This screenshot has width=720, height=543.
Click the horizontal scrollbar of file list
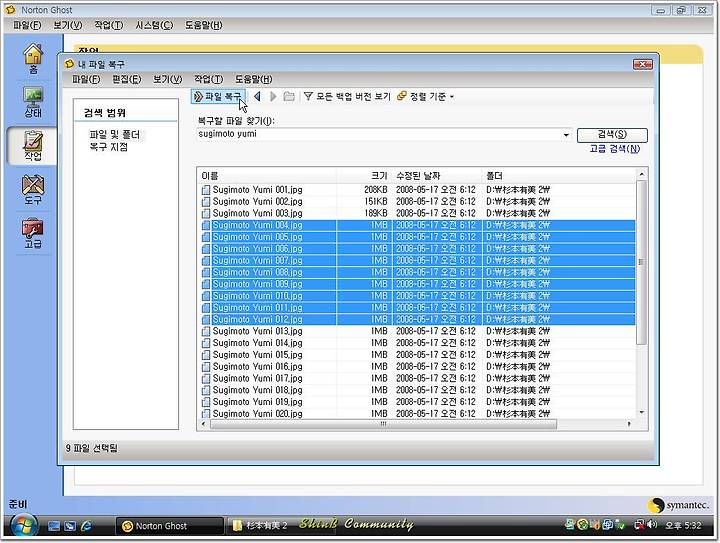point(383,424)
